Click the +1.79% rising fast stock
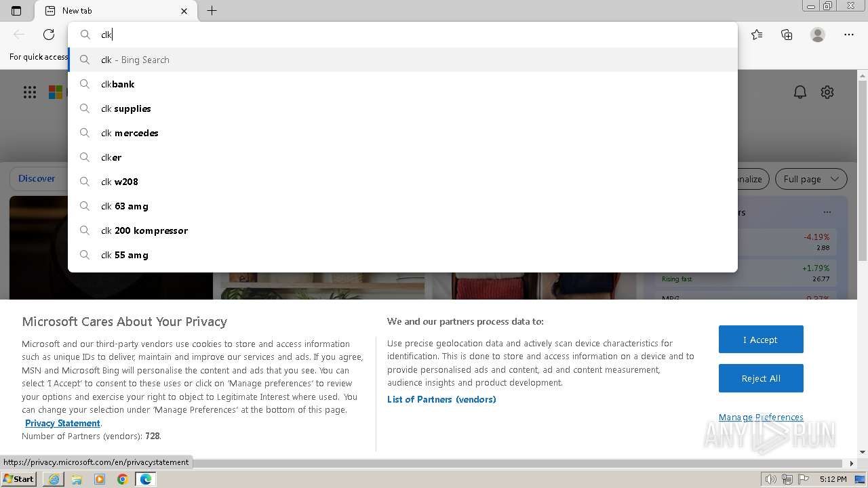 [x=816, y=268]
